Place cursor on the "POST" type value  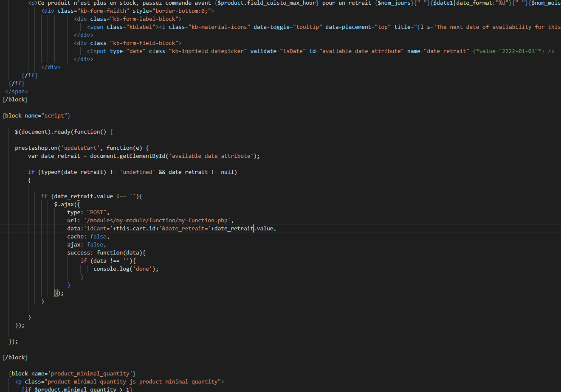98,212
